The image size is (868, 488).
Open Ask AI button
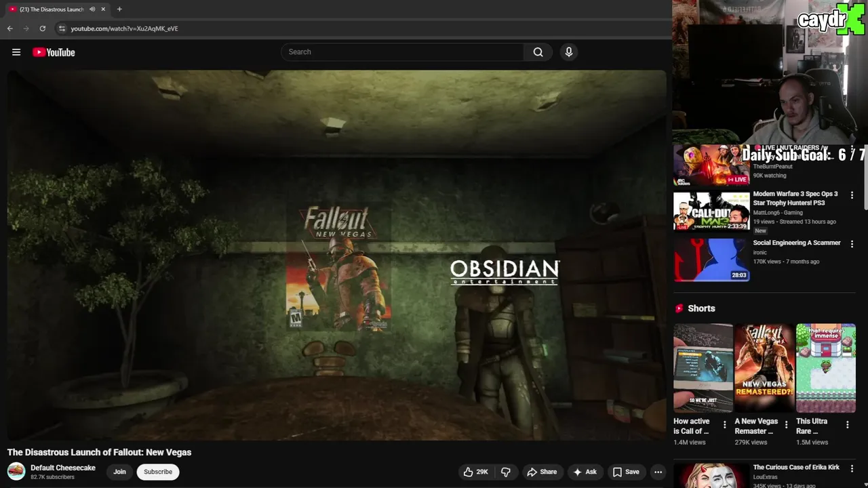[x=585, y=472]
